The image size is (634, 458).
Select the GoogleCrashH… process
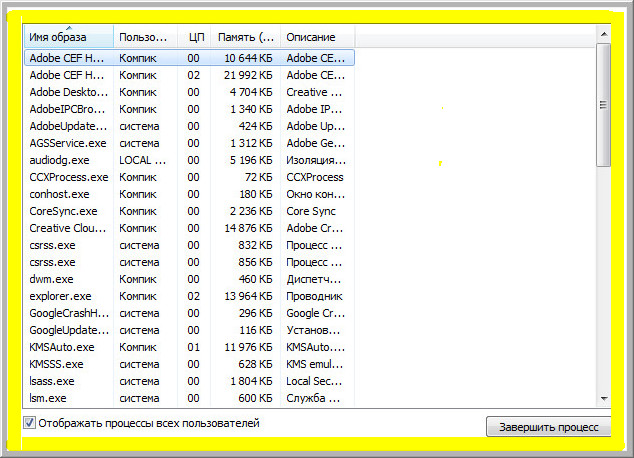(x=189, y=313)
